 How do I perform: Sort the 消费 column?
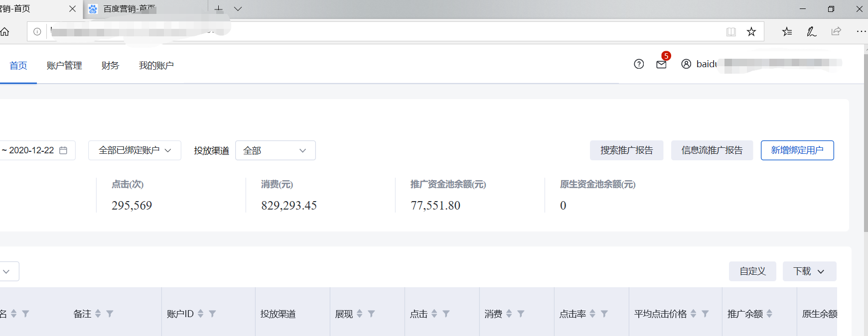coord(509,314)
